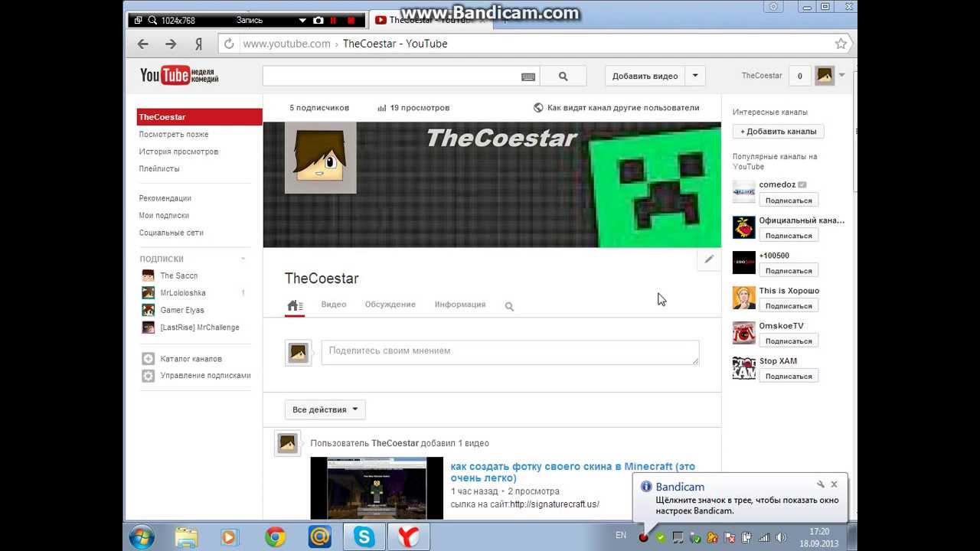The image size is (980, 551).
Task: Click the globe icon by 'Как видят канал'
Action: (538, 108)
